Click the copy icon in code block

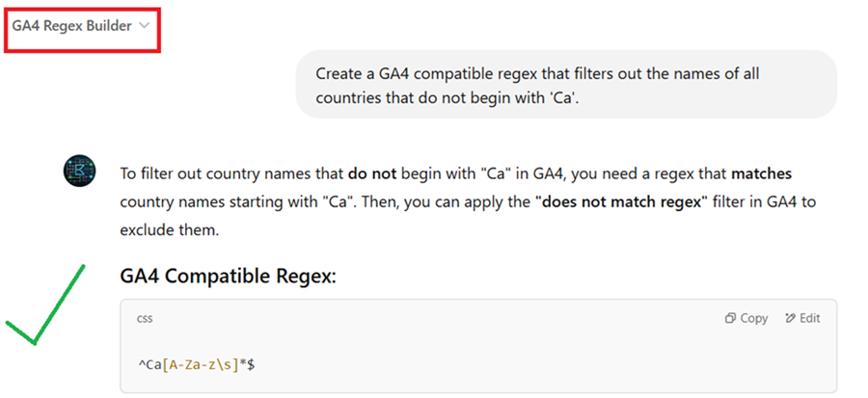tap(746, 318)
